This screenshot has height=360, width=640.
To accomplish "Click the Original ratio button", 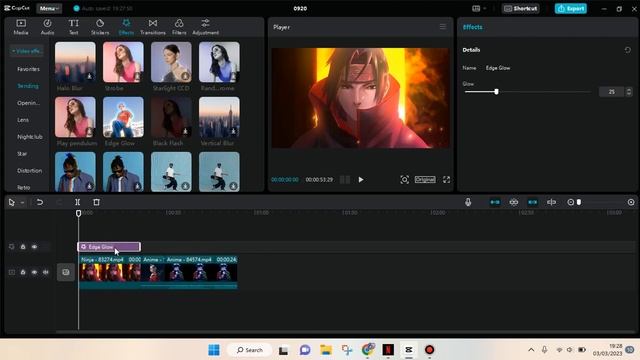I will click(425, 180).
